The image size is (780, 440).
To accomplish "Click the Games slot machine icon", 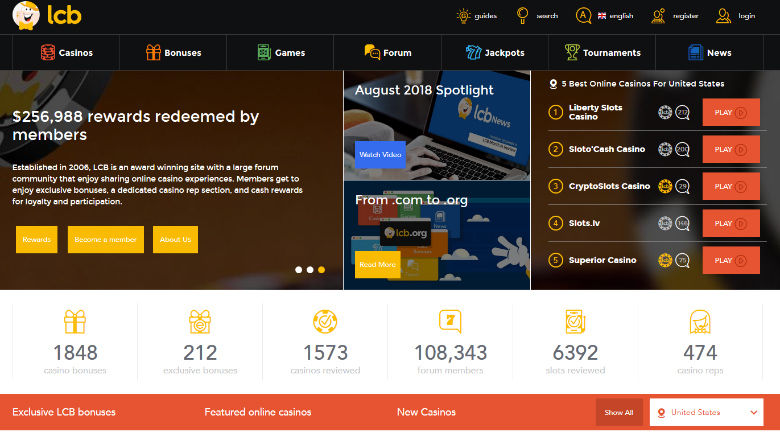I will pyautogui.click(x=264, y=52).
